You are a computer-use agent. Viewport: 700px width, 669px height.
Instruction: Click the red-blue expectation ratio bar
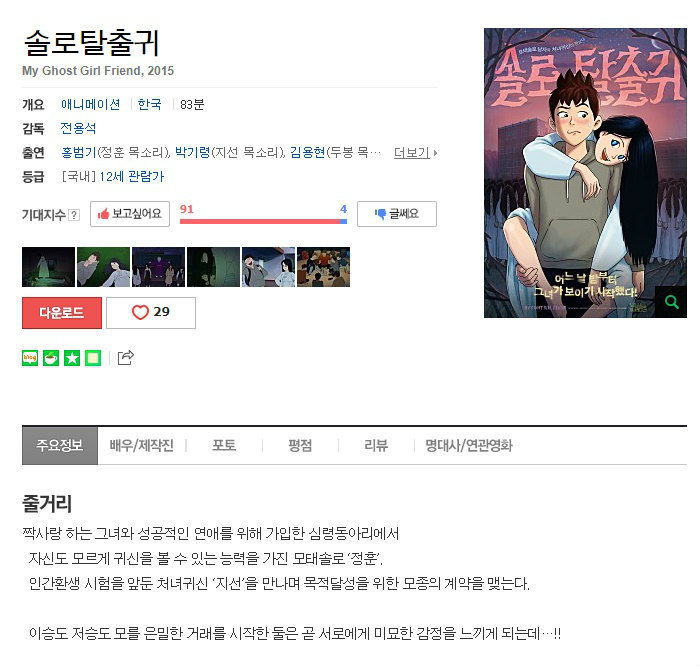263,221
